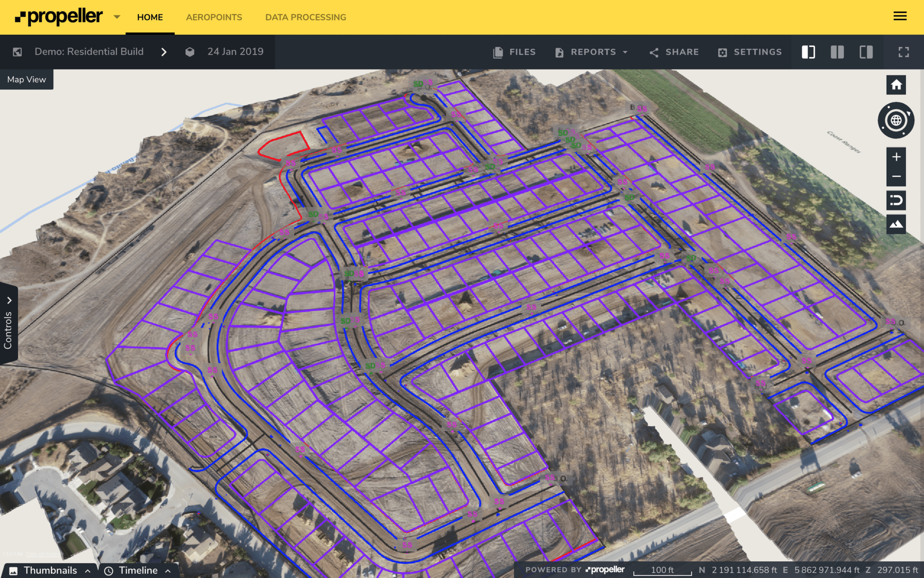The width and height of the screenshot is (924, 578).
Task: Open the SHARE option
Action: pos(673,52)
